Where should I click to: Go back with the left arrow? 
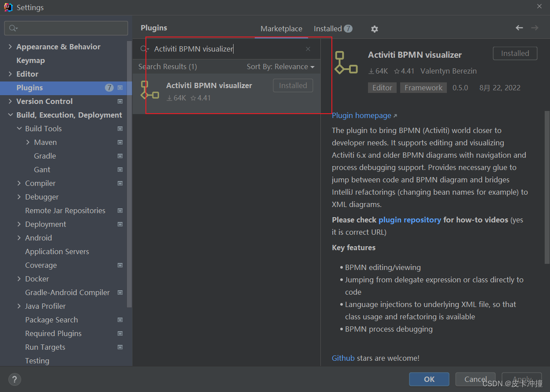pos(519,28)
